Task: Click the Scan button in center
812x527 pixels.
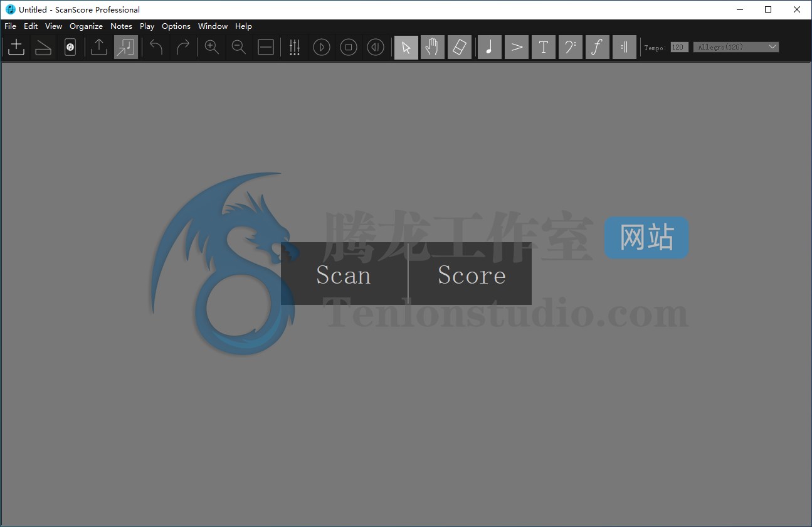Action: coord(344,274)
